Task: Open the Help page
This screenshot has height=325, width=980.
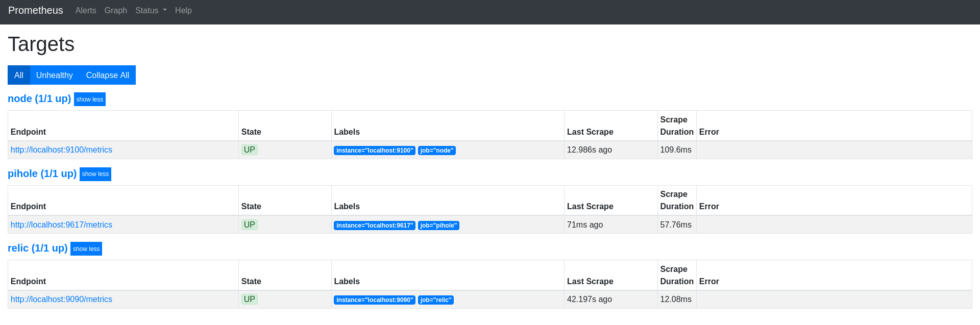Action: 183,10
